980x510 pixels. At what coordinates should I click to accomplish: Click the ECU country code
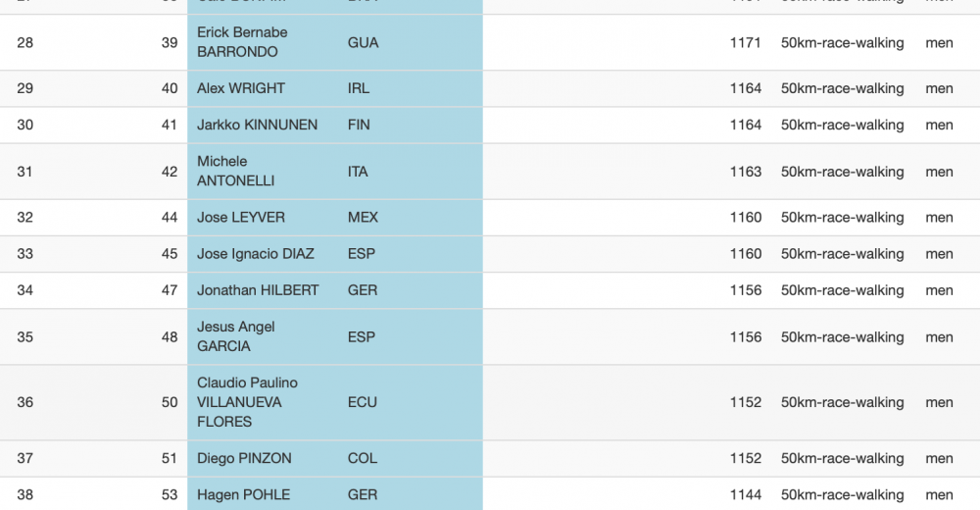pyautogui.click(x=362, y=402)
